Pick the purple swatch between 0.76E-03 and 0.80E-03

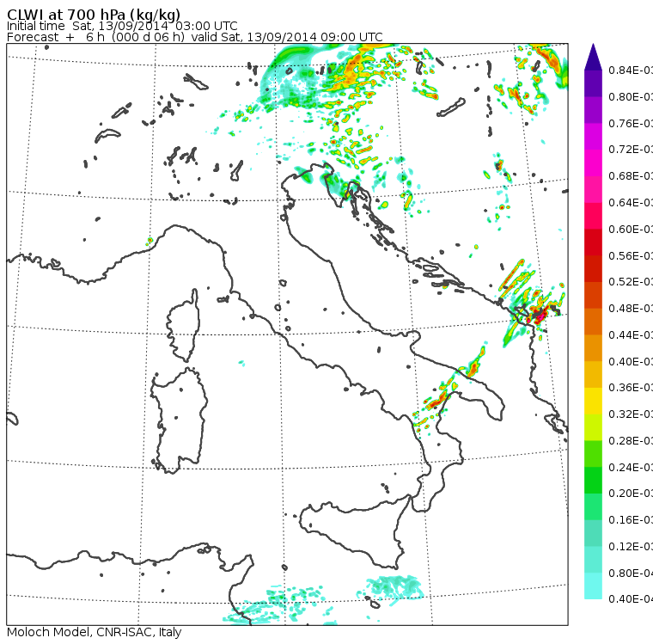[x=593, y=110]
